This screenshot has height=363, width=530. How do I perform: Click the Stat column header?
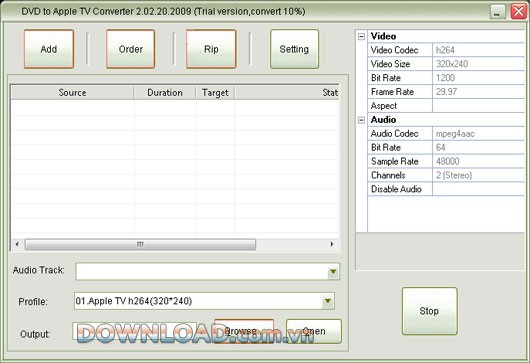[x=287, y=93]
